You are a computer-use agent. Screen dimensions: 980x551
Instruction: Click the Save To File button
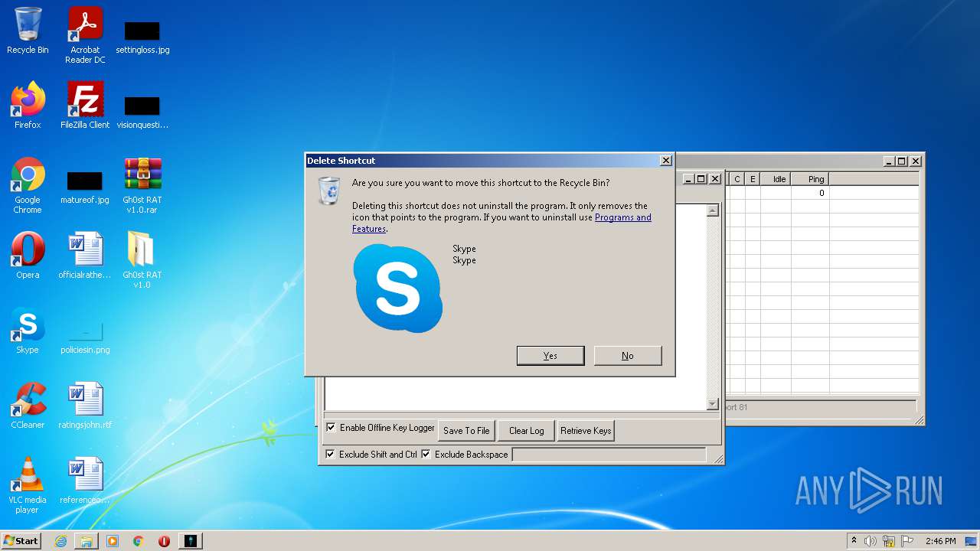(466, 431)
